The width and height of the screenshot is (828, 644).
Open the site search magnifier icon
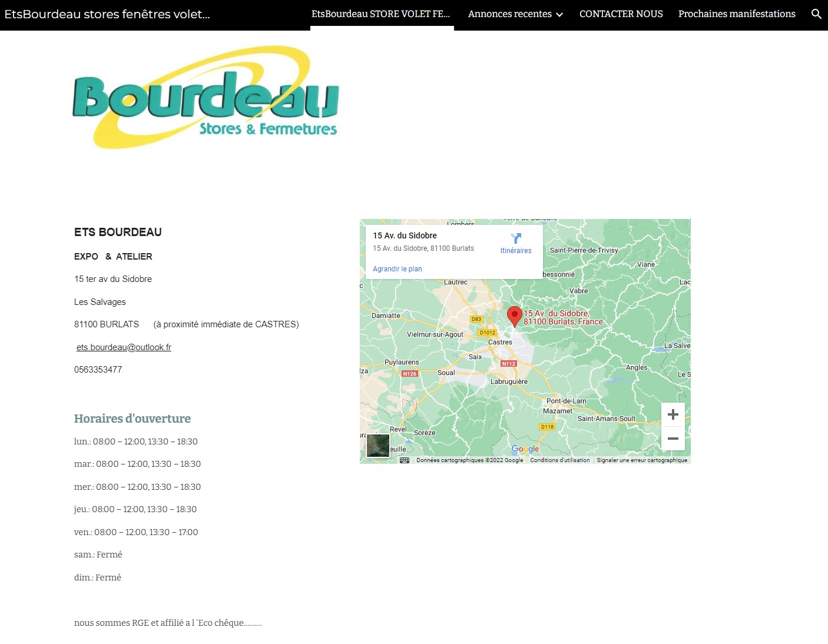pyautogui.click(x=816, y=14)
